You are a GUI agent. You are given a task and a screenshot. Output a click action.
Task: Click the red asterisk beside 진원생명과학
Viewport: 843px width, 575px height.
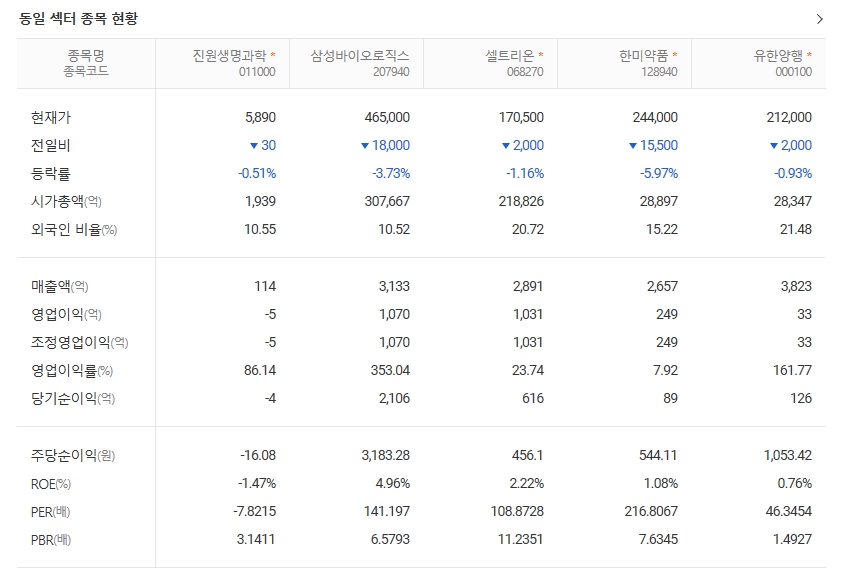[273, 55]
